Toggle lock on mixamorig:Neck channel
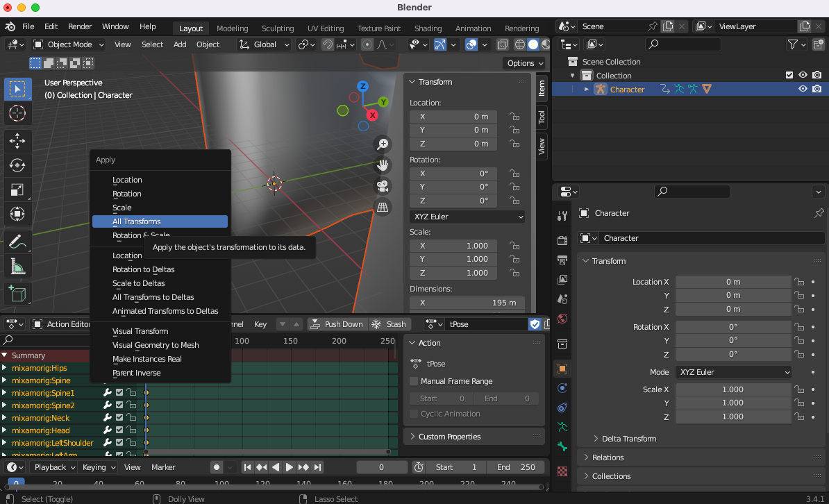Screen dimensions: 829x504 pyautogui.click(x=131, y=418)
